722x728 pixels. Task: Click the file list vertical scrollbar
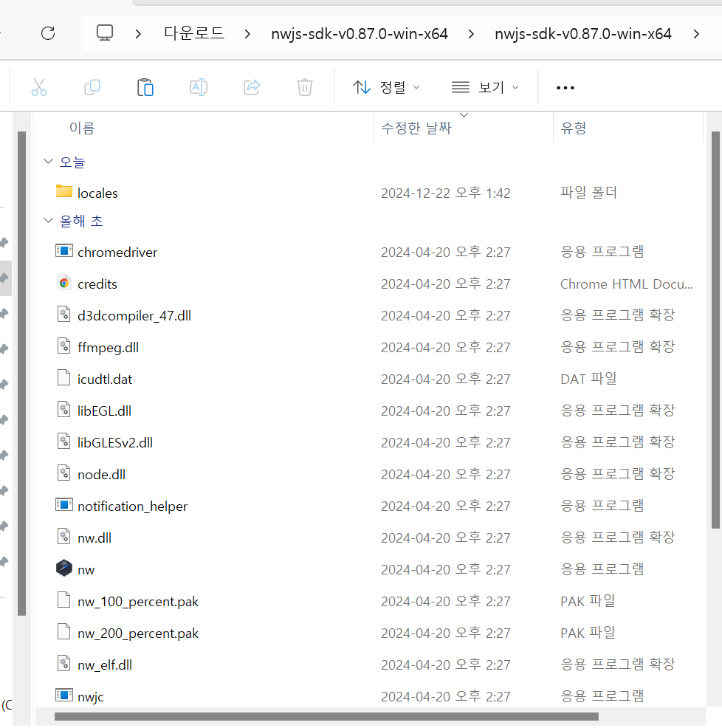coord(715,330)
